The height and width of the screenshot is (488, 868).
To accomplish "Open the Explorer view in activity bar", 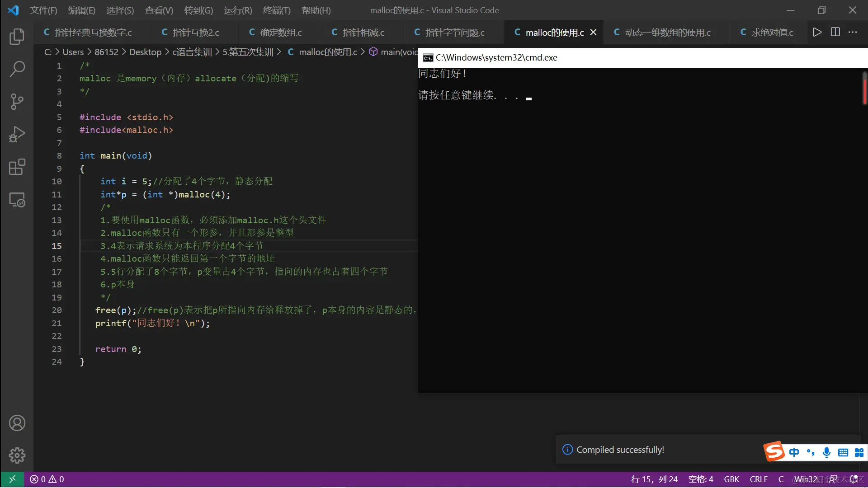I will 17,37.
